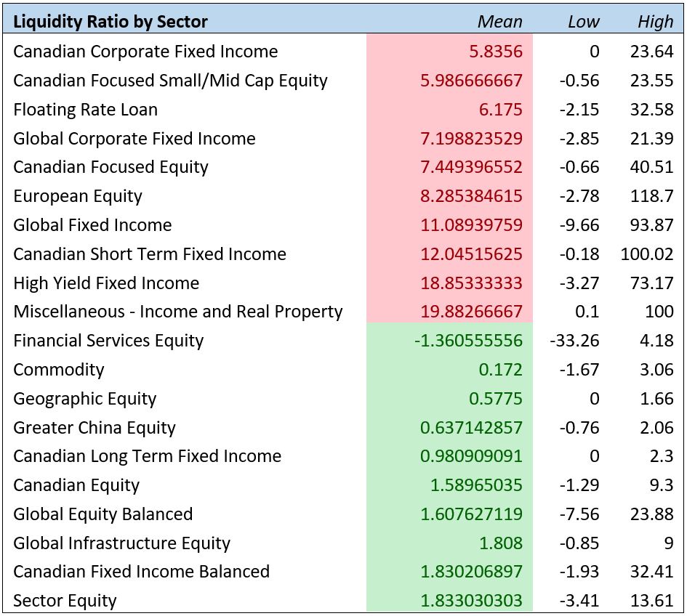Click the Canadian Corporate Fixed Income row label
Image resolution: width=687 pixels, height=616 pixels.
pyautogui.click(x=145, y=52)
